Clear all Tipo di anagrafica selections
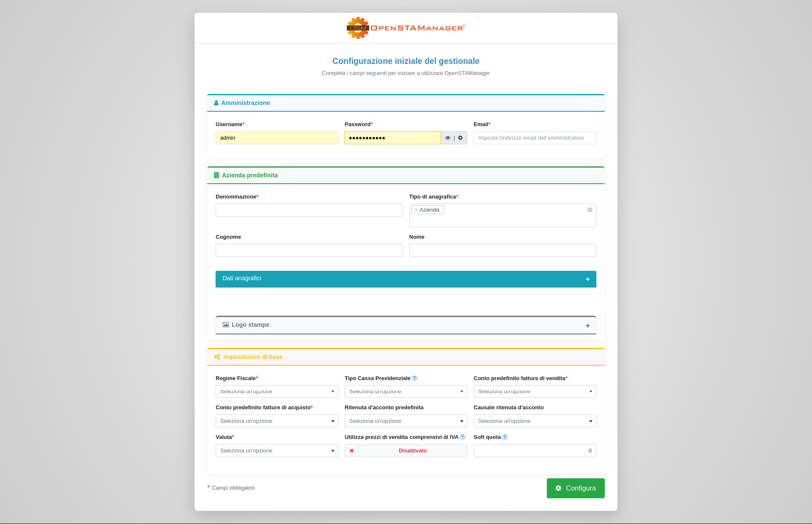This screenshot has width=812, height=524. (x=590, y=210)
